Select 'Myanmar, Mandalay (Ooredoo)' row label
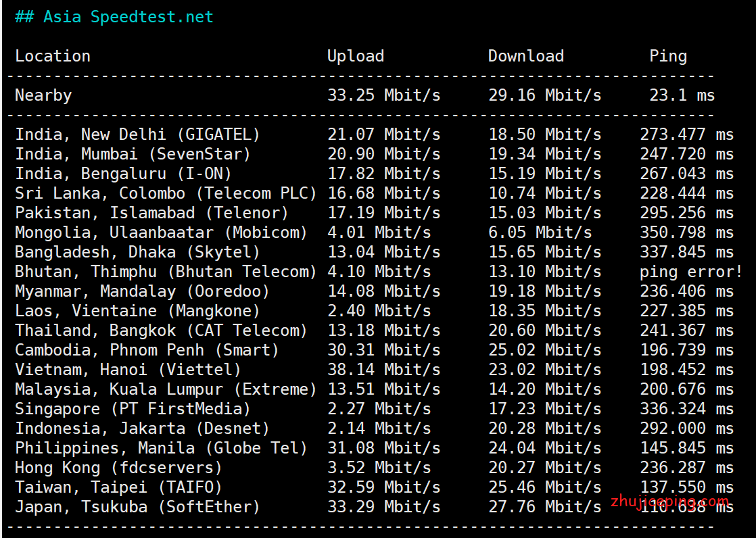 [142, 291]
